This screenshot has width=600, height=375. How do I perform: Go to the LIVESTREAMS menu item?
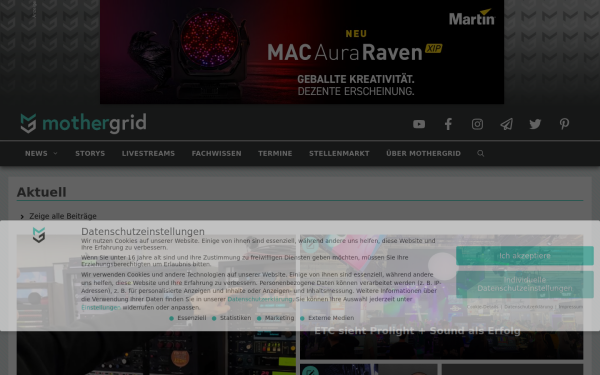(x=148, y=153)
